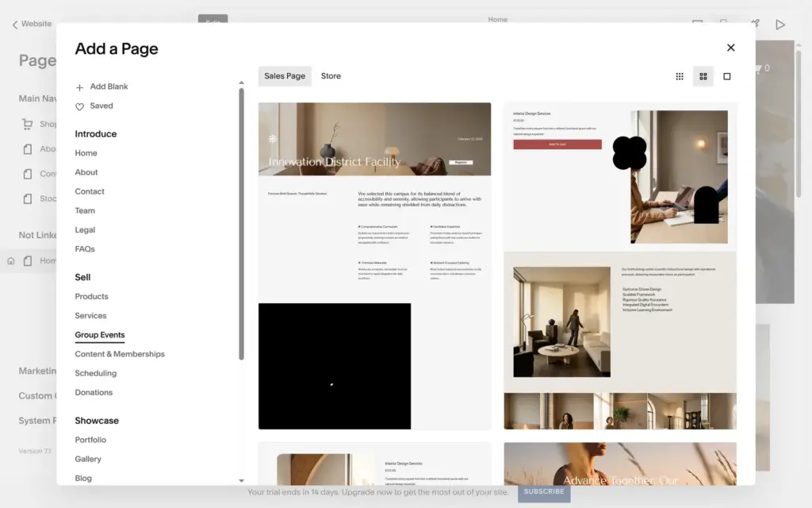Click the Introduce section heading

click(x=96, y=133)
